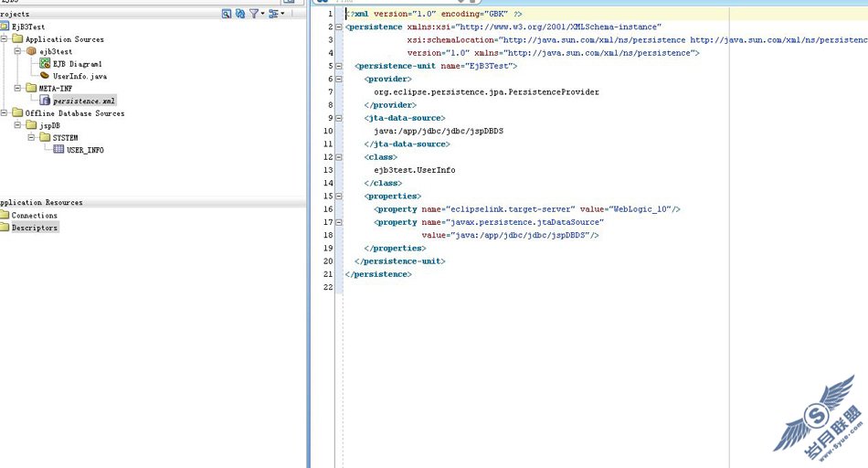The width and height of the screenshot is (868, 468).
Task: Fold the property element on line 17
Action: pyautogui.click(x=339, y=222)
